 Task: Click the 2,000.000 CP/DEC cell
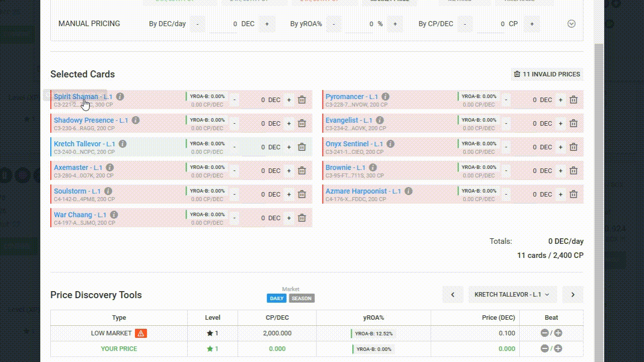[x=277, y=333]
